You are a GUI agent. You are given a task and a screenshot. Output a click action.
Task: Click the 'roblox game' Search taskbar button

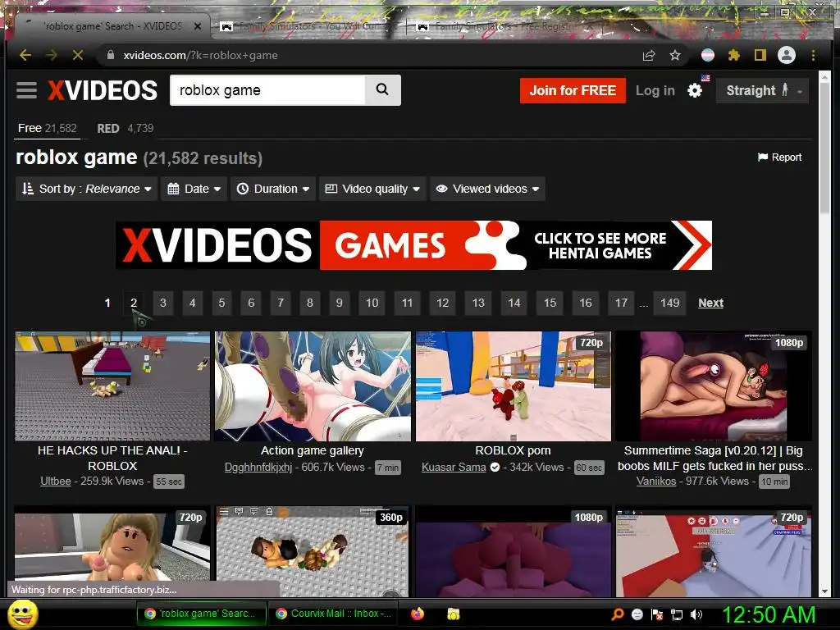[203, 614]
